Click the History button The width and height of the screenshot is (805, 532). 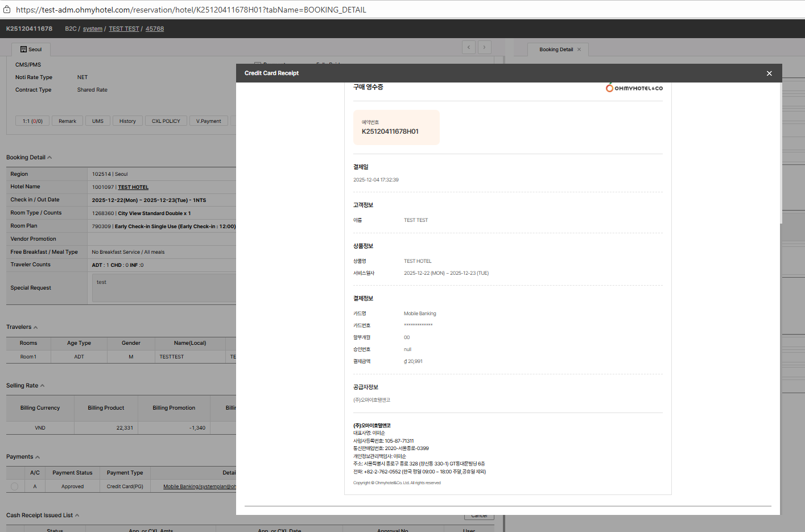coord(127,121)
